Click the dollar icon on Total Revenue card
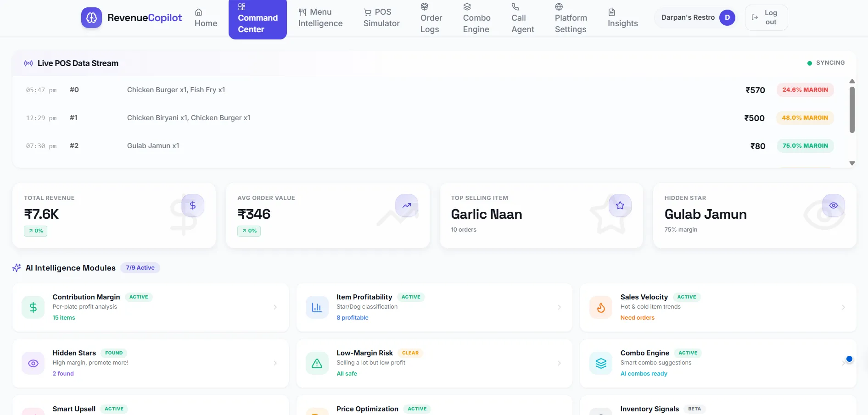868x415 pixels. pyautogui.click(x=193, y=205)
